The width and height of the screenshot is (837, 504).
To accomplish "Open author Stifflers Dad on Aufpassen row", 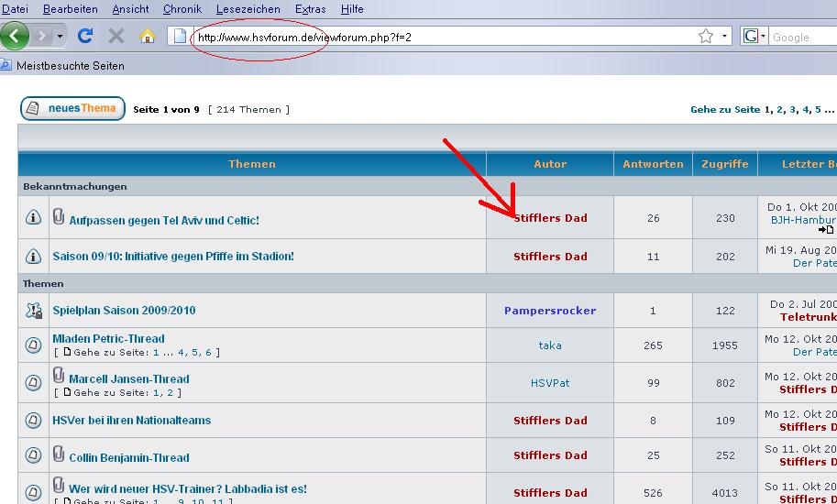I will (x=550, y=218).
